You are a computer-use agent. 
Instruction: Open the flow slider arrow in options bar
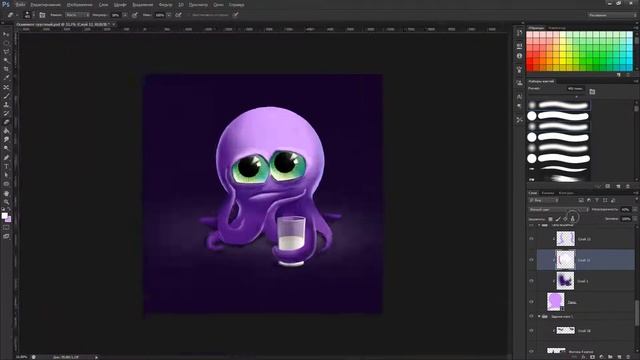click(x=169, y=15)
